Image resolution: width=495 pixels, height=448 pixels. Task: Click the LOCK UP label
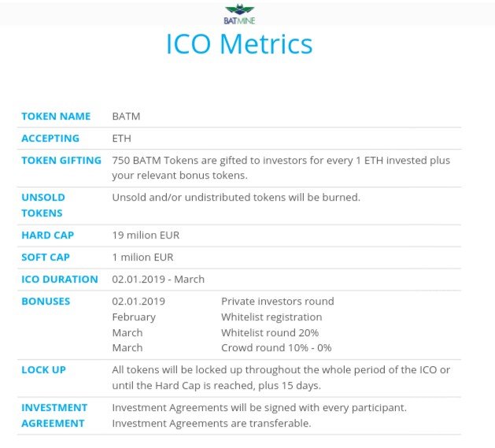point(43,369)
